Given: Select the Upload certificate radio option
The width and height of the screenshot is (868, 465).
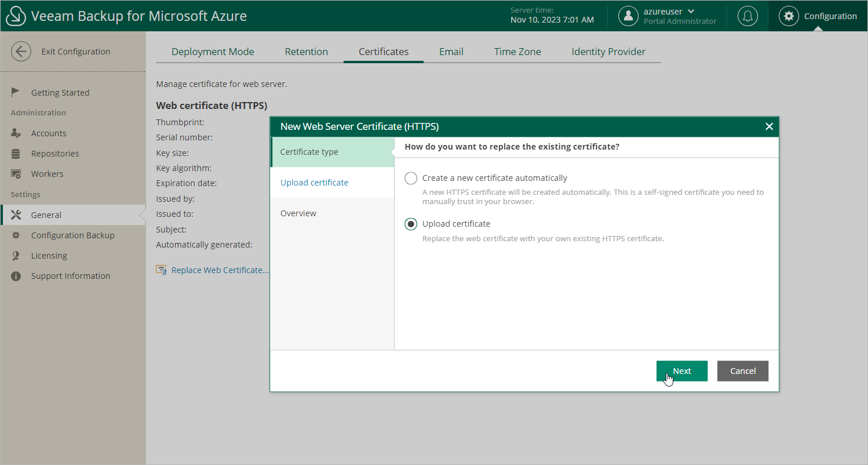Looking at the screenshot, I should point(411,224).
